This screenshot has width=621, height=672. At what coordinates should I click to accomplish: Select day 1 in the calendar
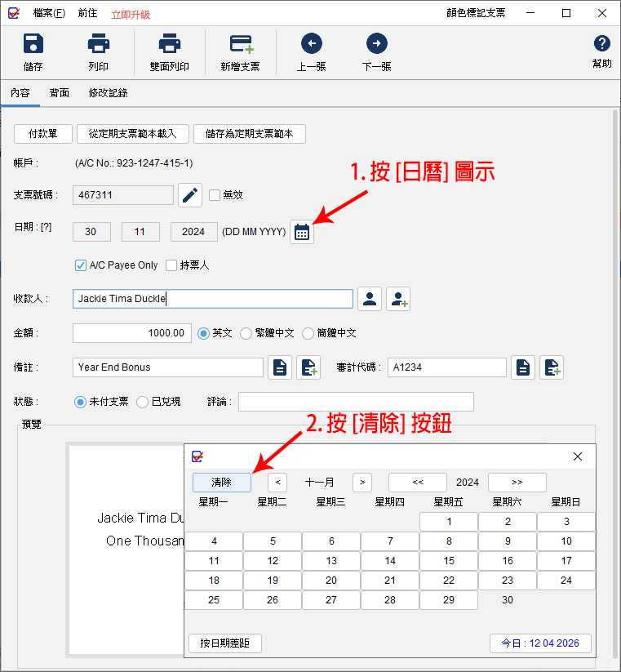[449, 522]
